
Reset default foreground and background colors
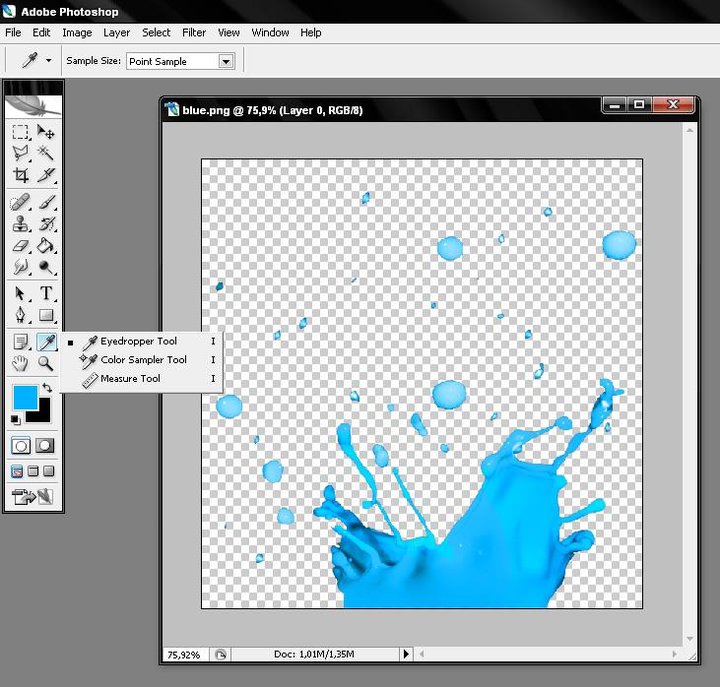point(15,419)
